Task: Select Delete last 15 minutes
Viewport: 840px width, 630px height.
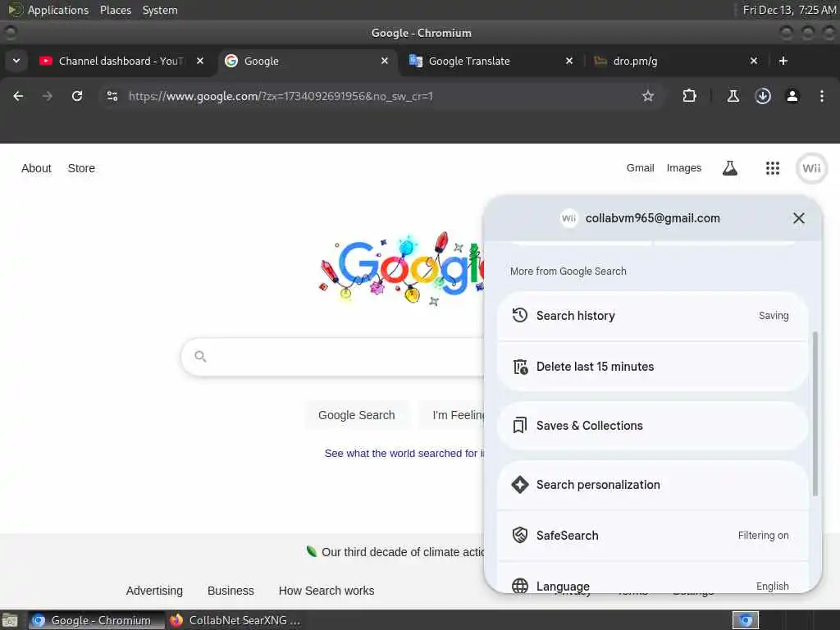Action: point(652,367)
